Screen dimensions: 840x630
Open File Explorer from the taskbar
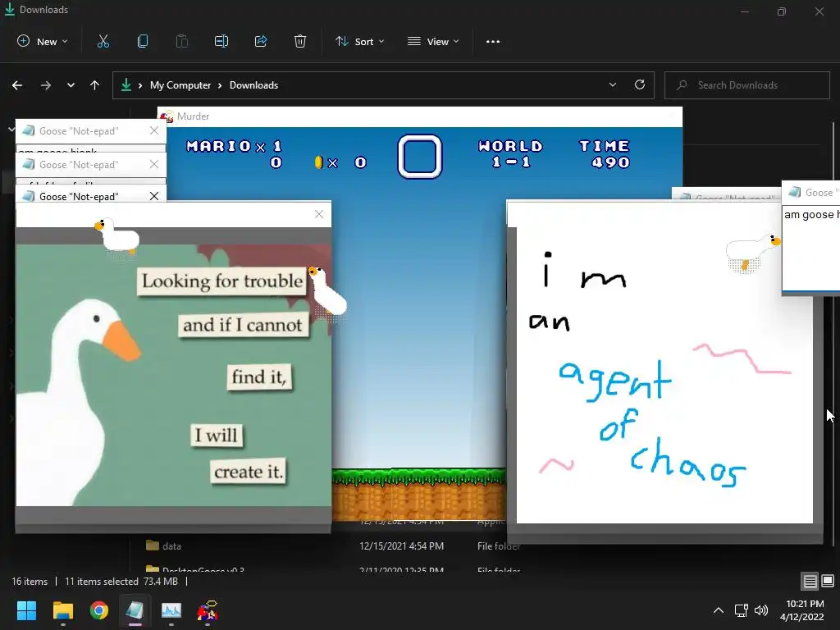point(62,610)
